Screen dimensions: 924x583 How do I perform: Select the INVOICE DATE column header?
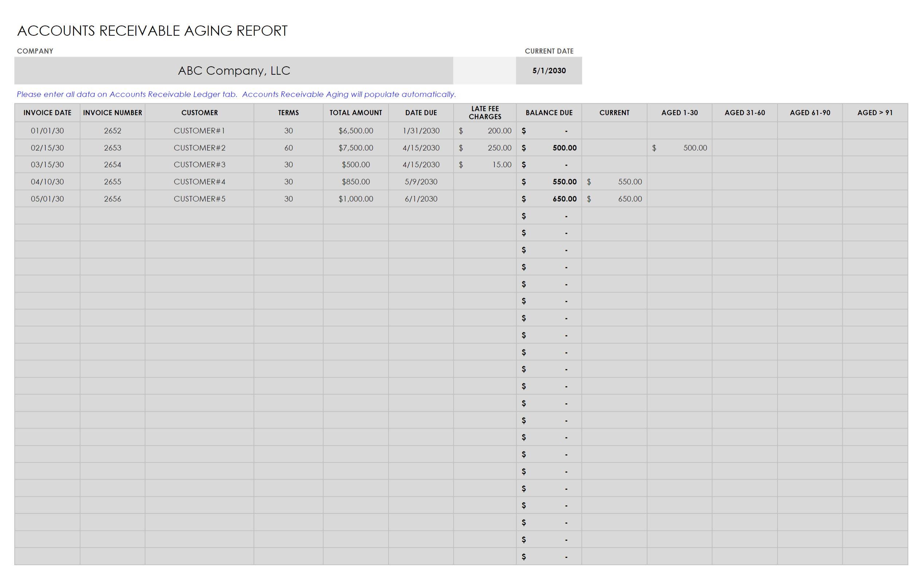(47, 112)
